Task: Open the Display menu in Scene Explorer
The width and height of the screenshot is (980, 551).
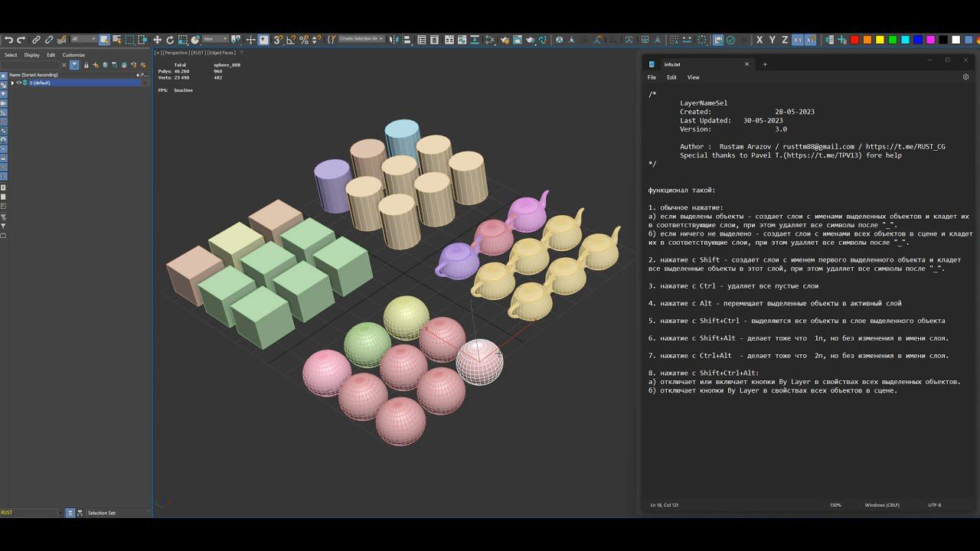Action: pos(31,55)
